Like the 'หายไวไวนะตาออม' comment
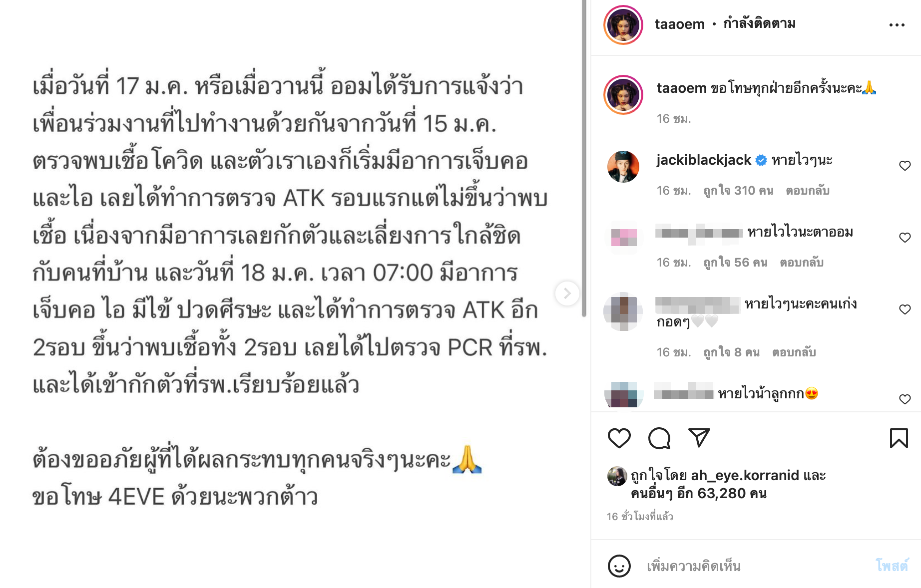The width and height of the screenshot is (921, 588). (905, 238)
